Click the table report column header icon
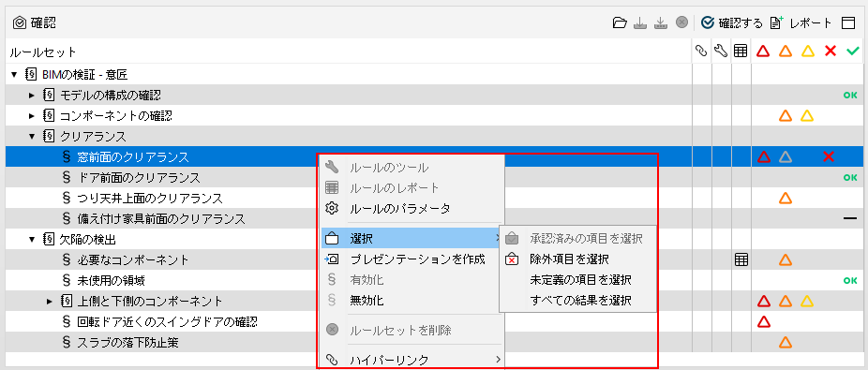The height and width of the screenshot is (370, 868). pyautogui.click(x=741, y=52)
